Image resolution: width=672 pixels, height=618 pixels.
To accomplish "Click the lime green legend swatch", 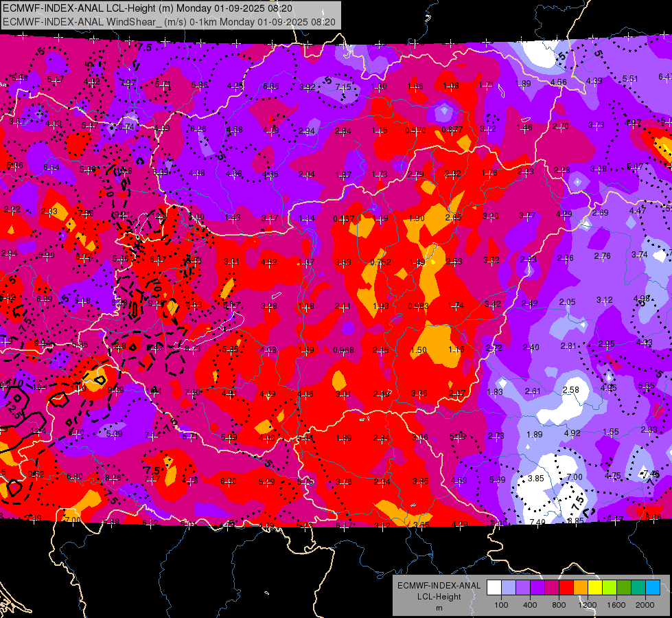I will (x=610, y=588).
